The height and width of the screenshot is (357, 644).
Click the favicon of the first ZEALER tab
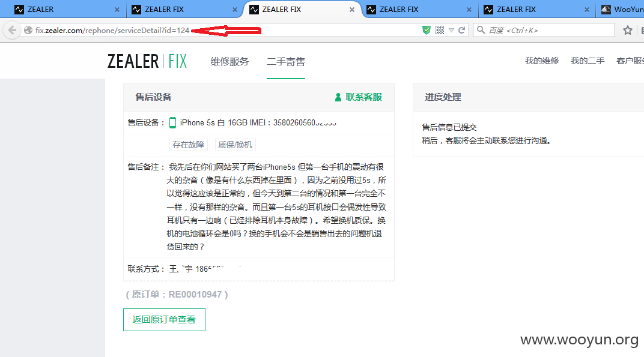coord(19,10)
